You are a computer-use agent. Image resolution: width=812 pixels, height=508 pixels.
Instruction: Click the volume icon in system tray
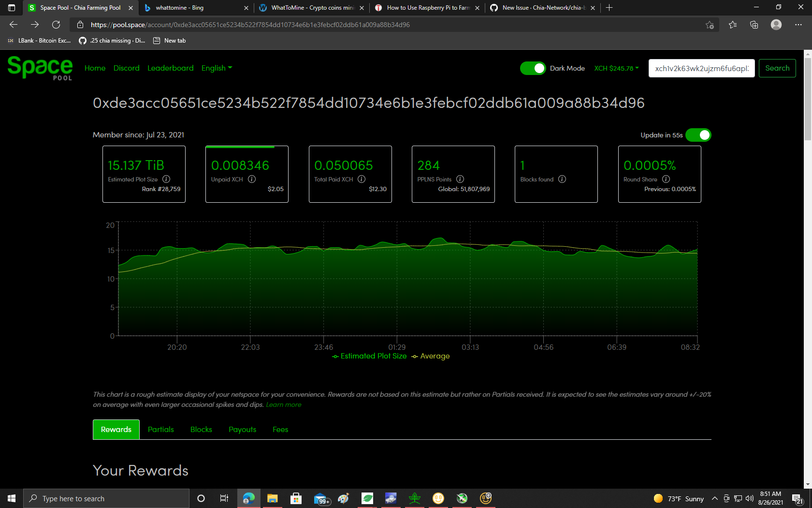pos(750,498)
